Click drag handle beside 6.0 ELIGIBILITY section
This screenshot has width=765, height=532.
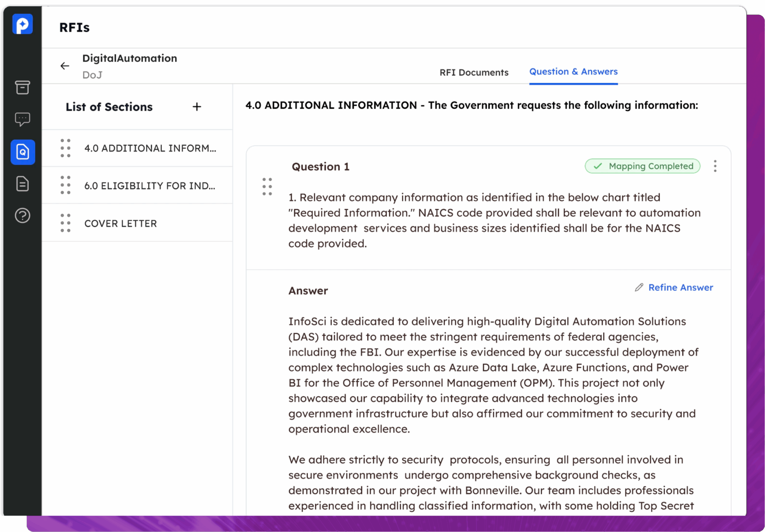65,185
